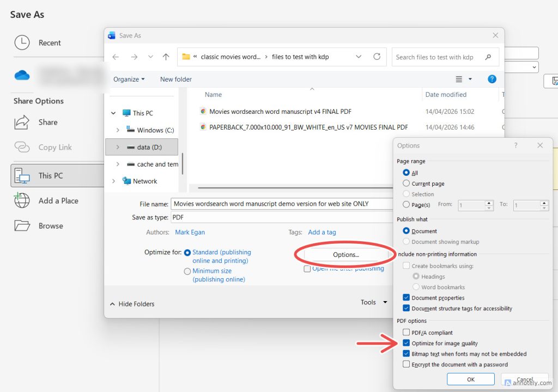Viewport: 558px width, 392px height.
Task: Click the folder tree vertical scrollbar
Action: pos(183,164)
